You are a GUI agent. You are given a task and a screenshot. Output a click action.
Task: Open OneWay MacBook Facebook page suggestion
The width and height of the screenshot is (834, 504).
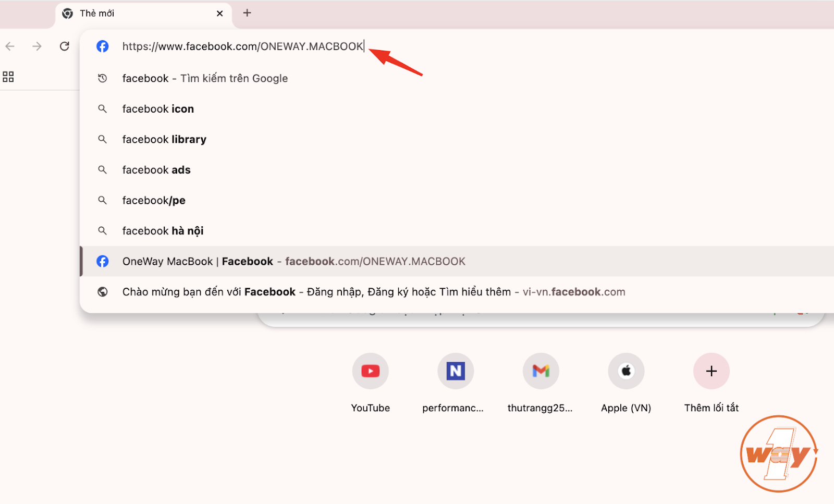(x=457, y=261)
